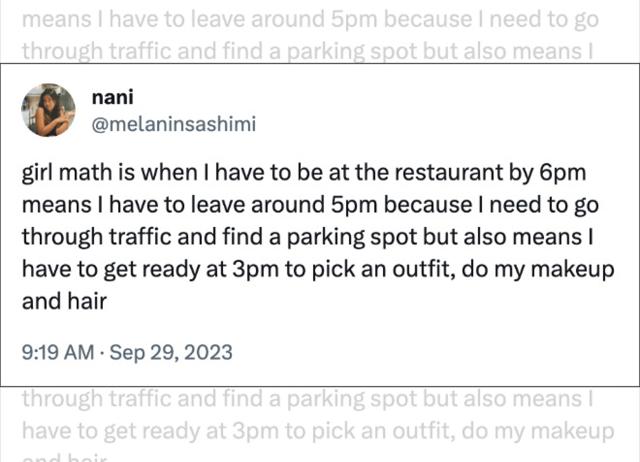Click bold tweet line 'through traffic and find'
The height and width of the screenshot is (462, 640).
307,238
